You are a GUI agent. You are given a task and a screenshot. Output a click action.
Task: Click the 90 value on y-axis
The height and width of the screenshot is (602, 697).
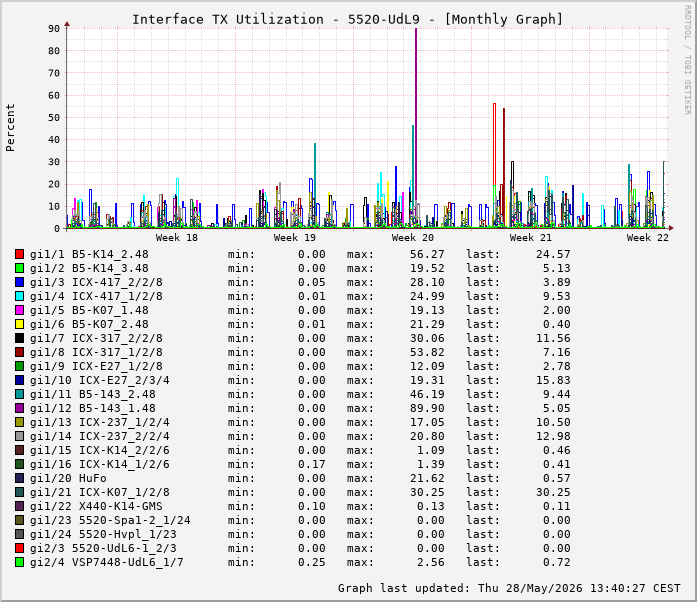point(54,28)
